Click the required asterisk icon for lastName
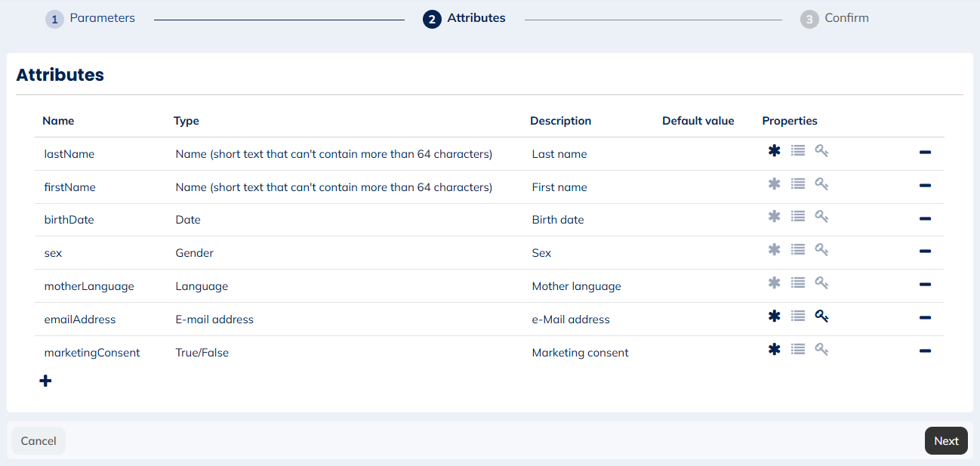 [774, 150]
